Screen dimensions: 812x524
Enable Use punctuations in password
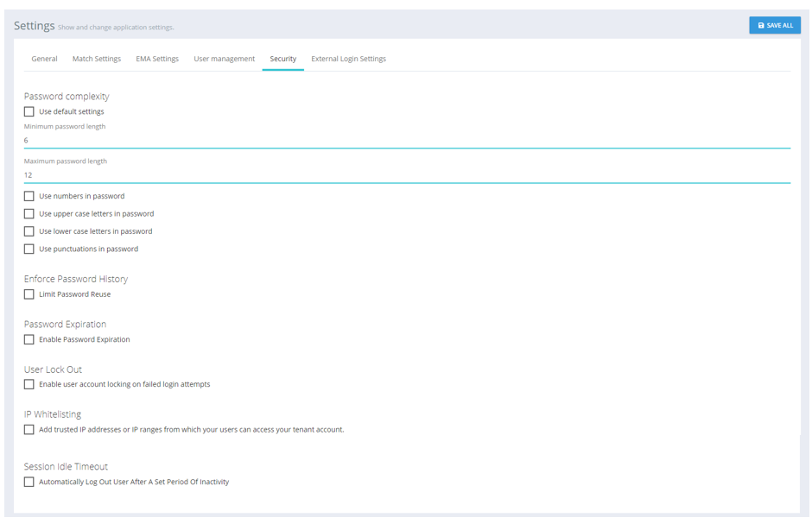pos(29,249)
